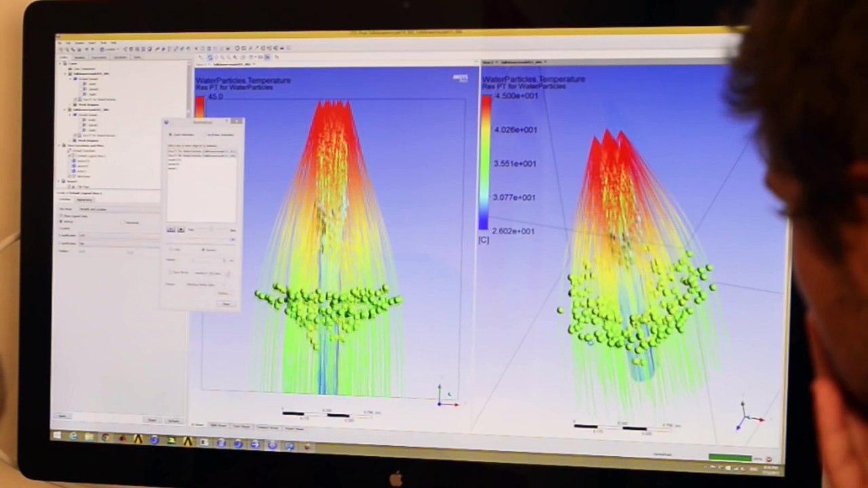Click the Undo toolbar icon

click(85, 49)
